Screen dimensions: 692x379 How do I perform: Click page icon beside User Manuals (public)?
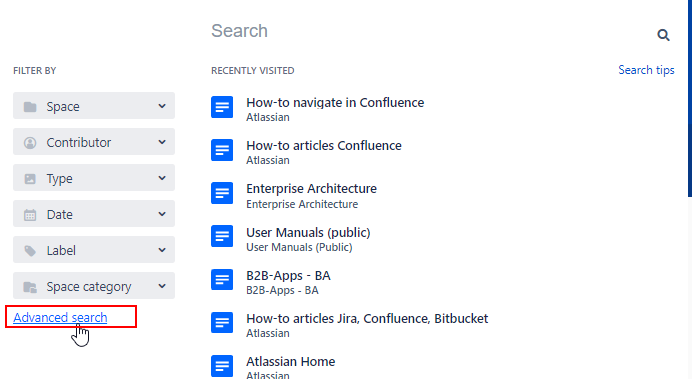tap(222, 236)
